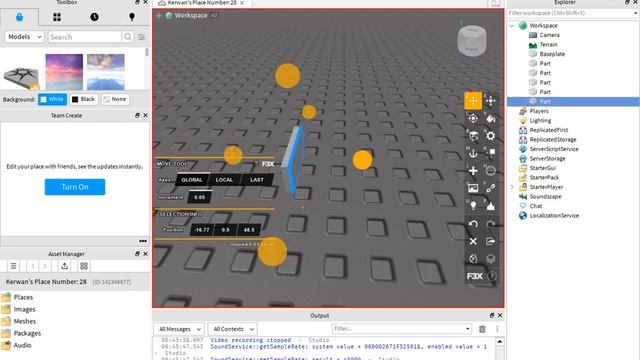Open the Models category dropdown
This screenshot has width=640, height=360.
(x=24, y=37)
